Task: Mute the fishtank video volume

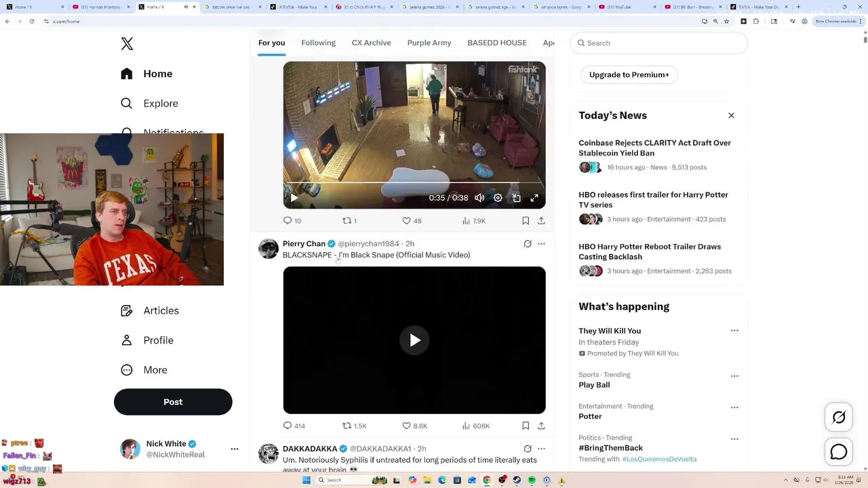Action: [x=479, y=198]
